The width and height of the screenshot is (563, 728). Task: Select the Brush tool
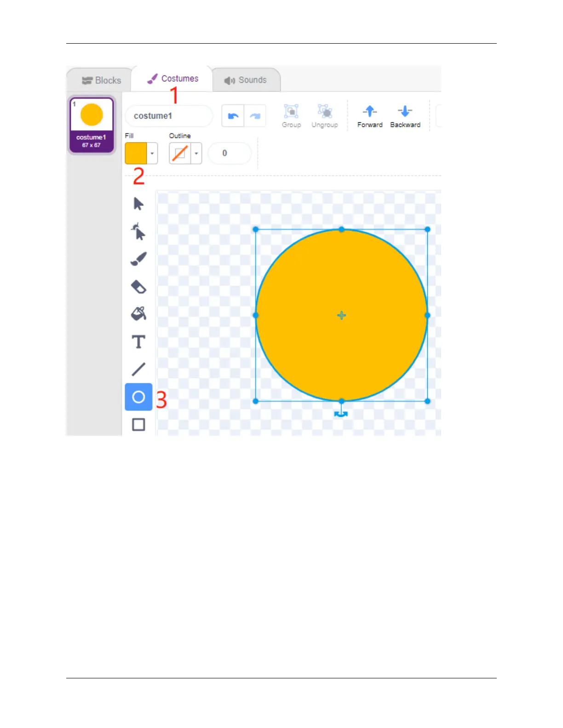click(138, 259)
